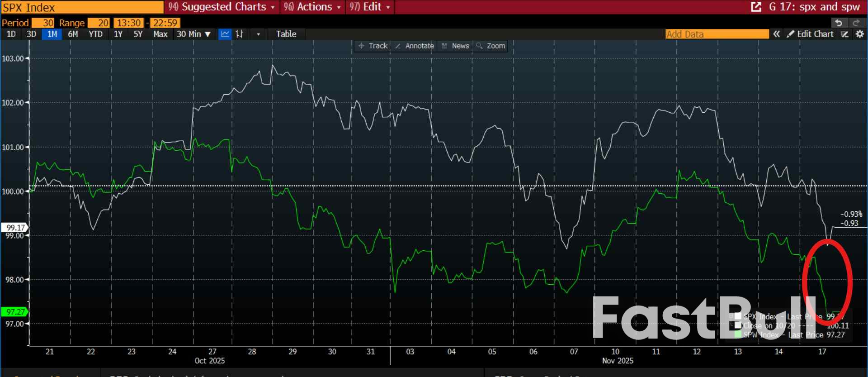
Task: Select the line chart type icon
Action: tap(225, 34)
